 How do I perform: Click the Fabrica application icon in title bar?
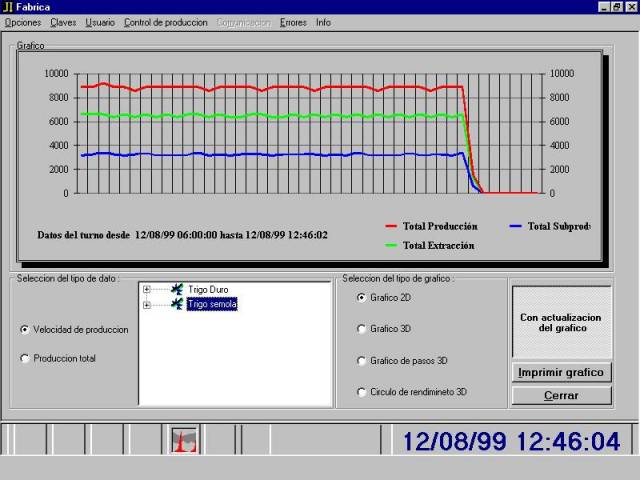(x=7, y=7)
